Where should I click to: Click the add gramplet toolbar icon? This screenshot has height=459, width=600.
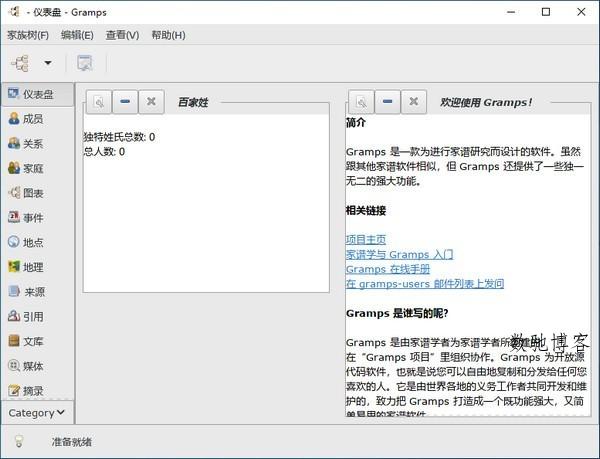pyautogui.click(x=85, y=63)
